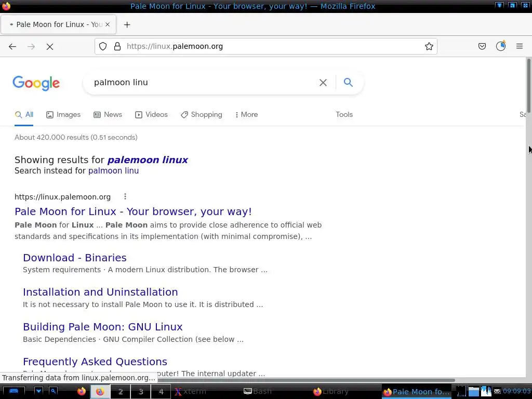
Task: Submit search with the magnifier button
Action: click(x=348, y=82)
